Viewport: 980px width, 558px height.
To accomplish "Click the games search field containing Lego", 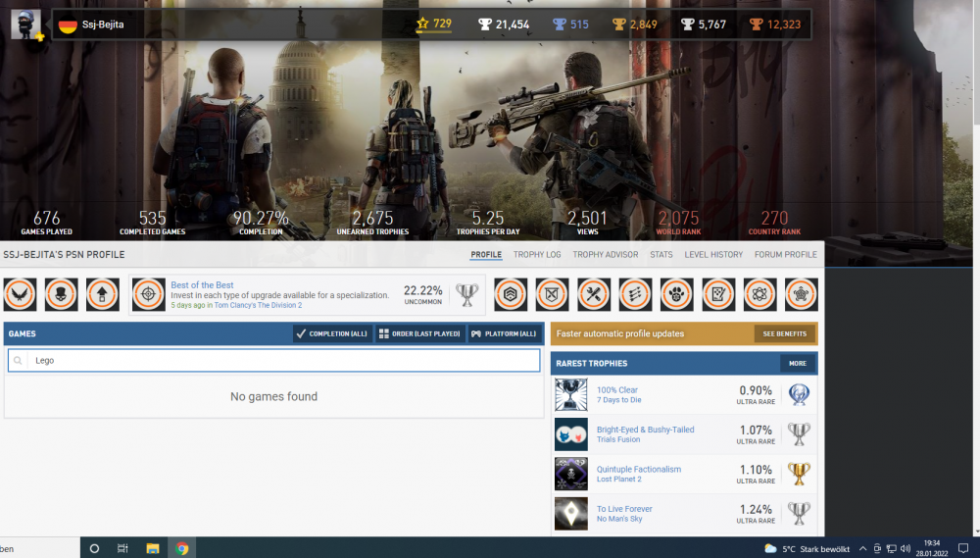I will pos(274,361).
